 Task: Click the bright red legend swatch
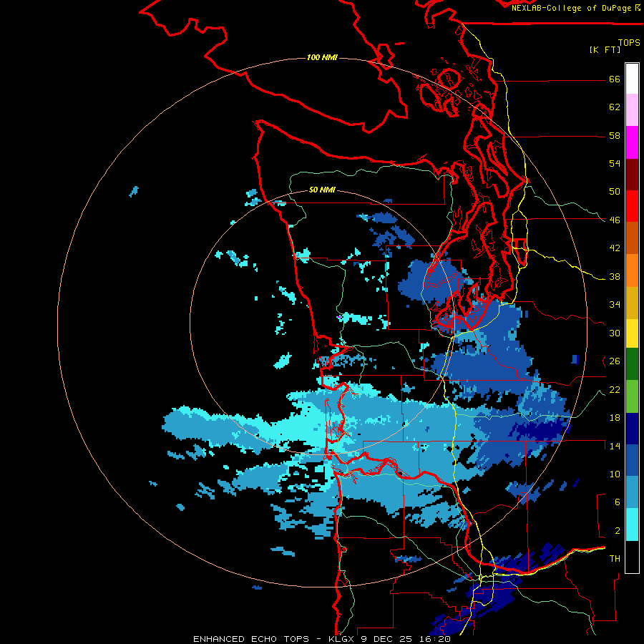tap(632, 206)
